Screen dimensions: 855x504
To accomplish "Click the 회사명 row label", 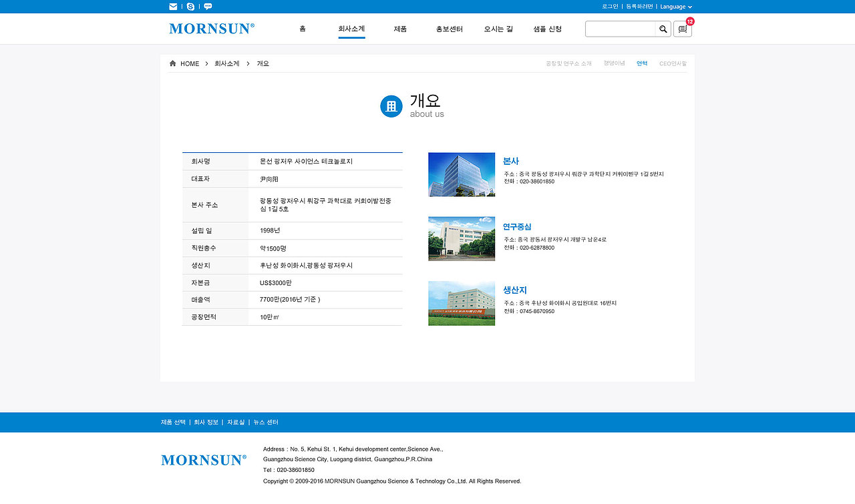I will pos(200,162).
